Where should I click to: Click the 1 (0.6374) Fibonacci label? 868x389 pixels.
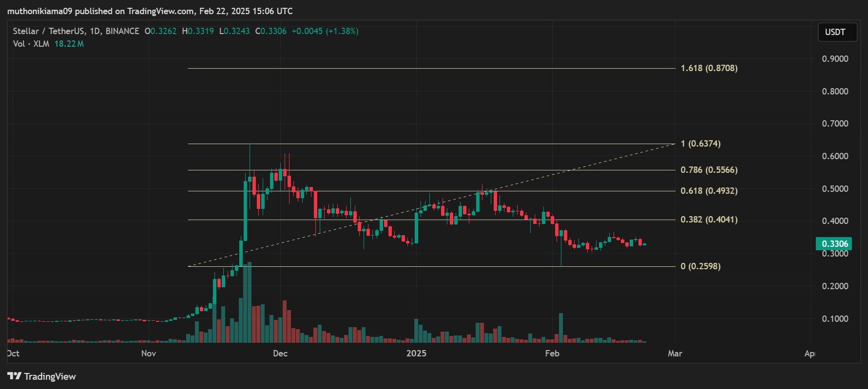701,144
